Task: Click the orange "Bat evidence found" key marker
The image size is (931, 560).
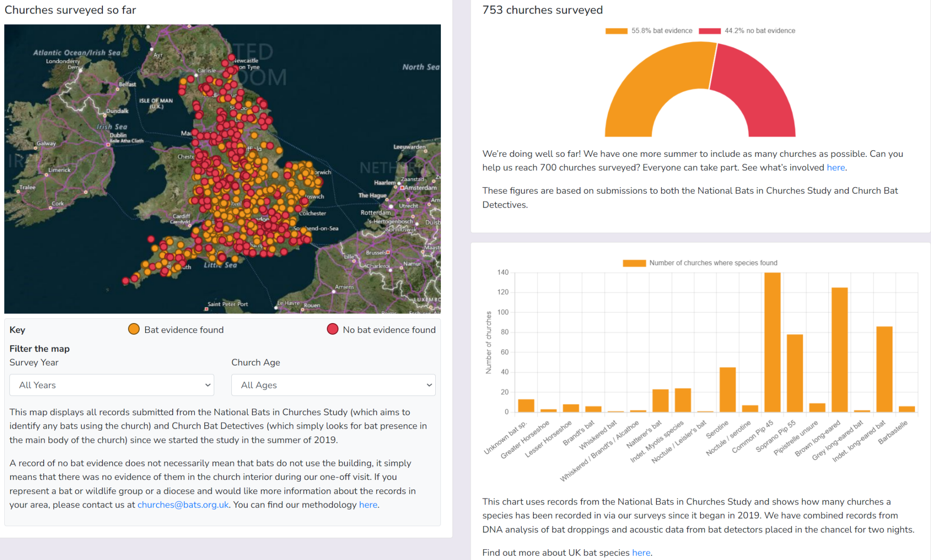Action: (x=134, y=329)
